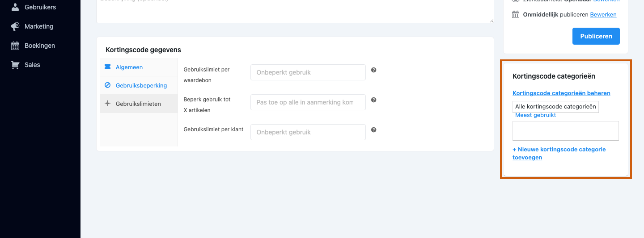644x238 pixels.
Task: Open Gebruikers in the sidebar
Action: point(40,7)
